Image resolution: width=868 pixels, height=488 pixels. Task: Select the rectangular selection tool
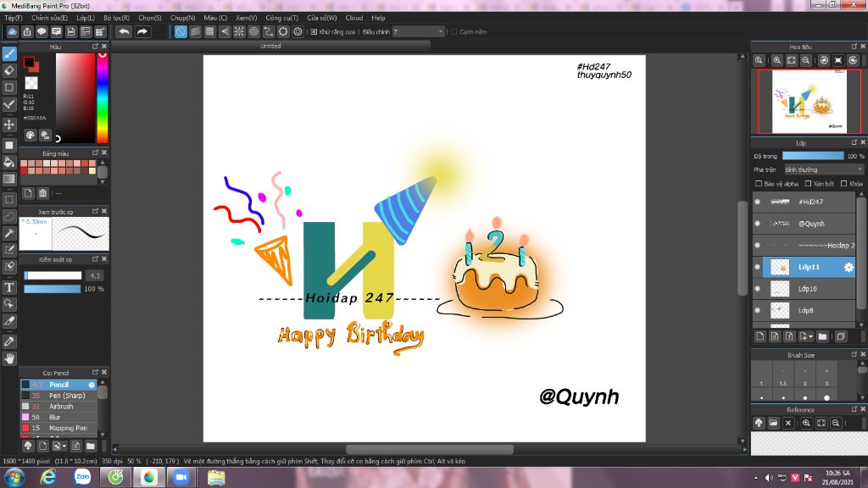point(9,199)
